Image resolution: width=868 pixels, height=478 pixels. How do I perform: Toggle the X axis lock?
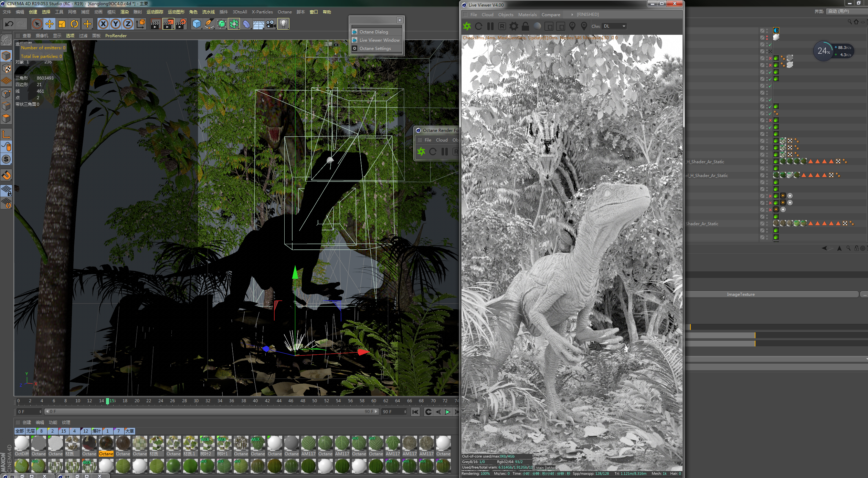[x=103, y=24]
